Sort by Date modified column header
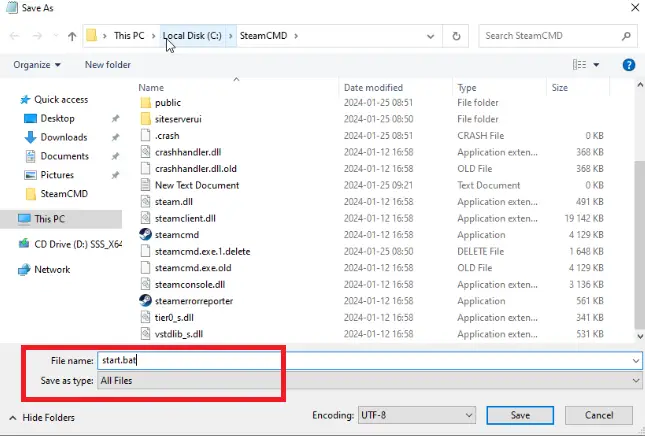This screenshot has height=437, width=645. 373,88
